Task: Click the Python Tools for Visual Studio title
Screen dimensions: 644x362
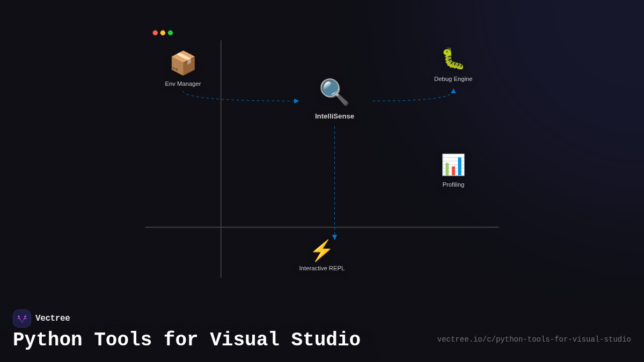Action: (187, 339)
